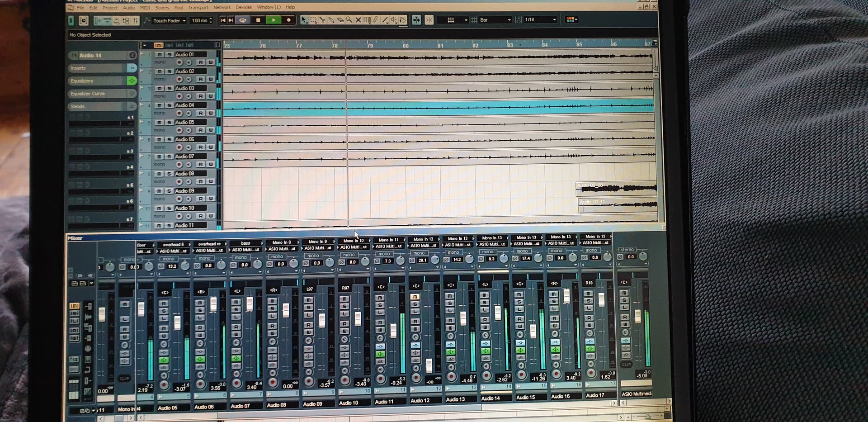This screenshot has height=422, width=868.
Task: Click the Stop button in the toolbar
Action: [x=258, y=20]
